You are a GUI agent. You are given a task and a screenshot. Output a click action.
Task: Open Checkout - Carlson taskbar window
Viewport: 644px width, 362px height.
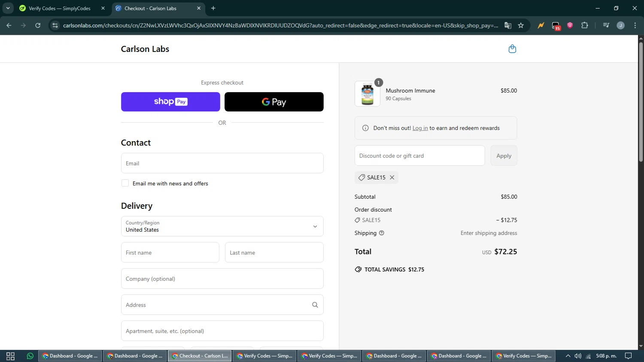click(200, 356)
